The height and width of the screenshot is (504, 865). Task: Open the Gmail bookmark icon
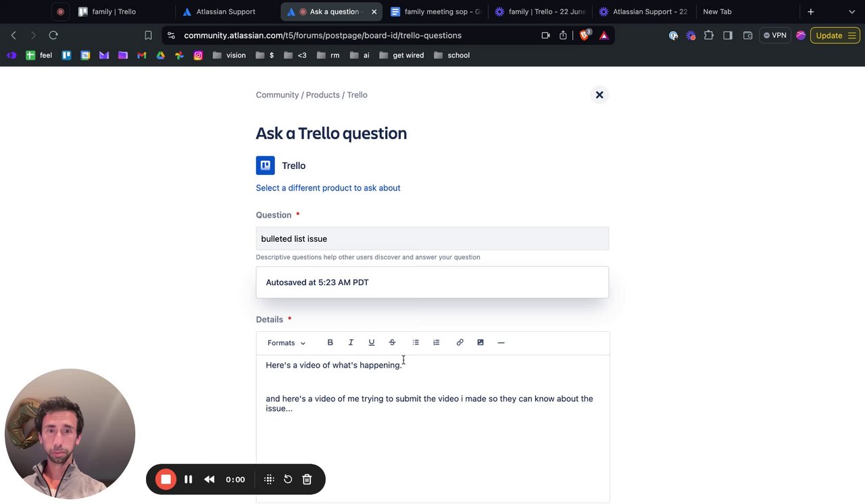(142, 55)
